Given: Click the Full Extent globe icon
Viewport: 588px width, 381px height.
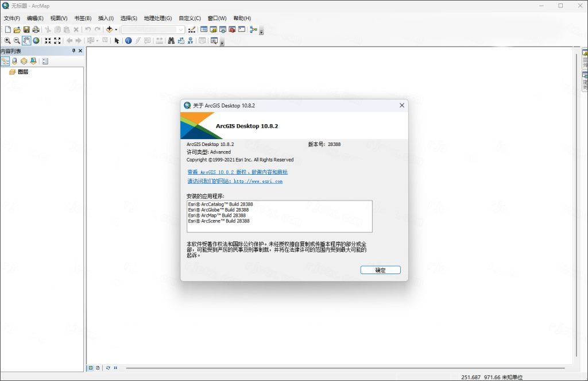Looking at the screenshot, I should tap(36, 40).
